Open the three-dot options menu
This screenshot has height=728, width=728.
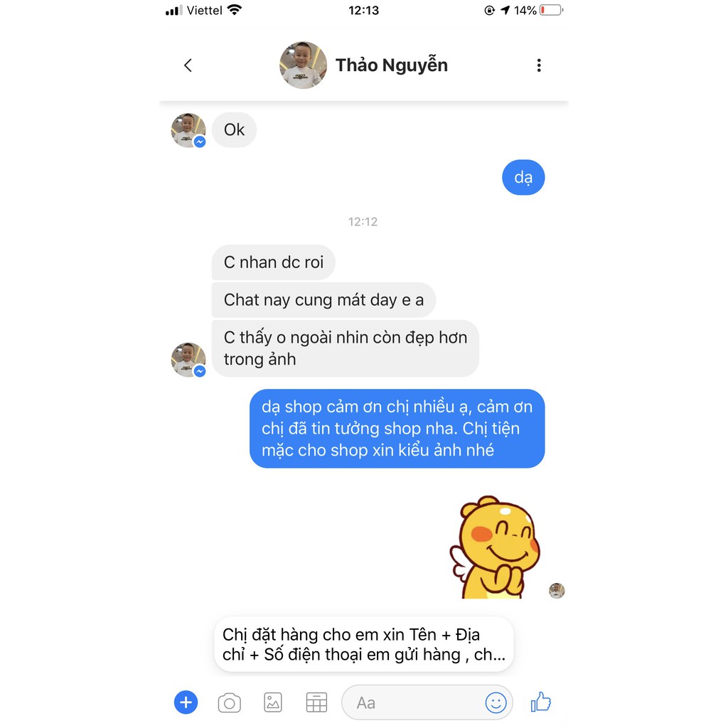point(539,65)
